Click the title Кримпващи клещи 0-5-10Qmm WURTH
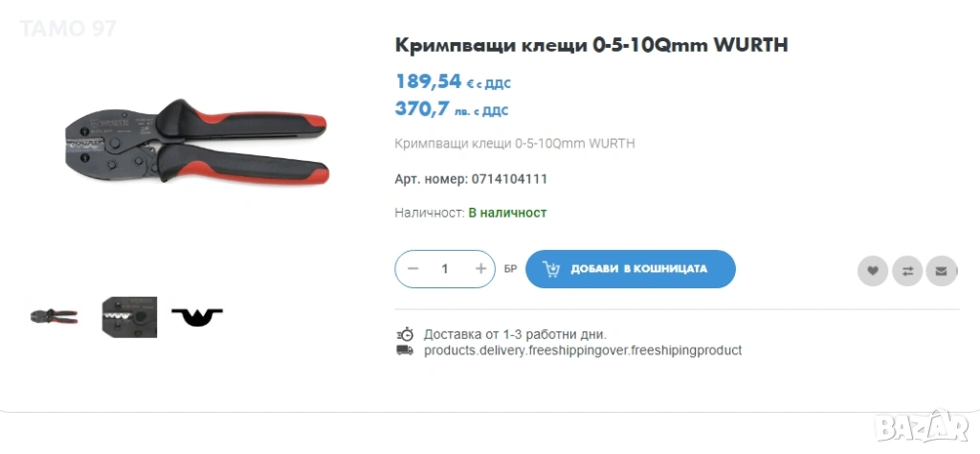Image resolution: width=980 pixels, height=454 pixels. [591, 45]
